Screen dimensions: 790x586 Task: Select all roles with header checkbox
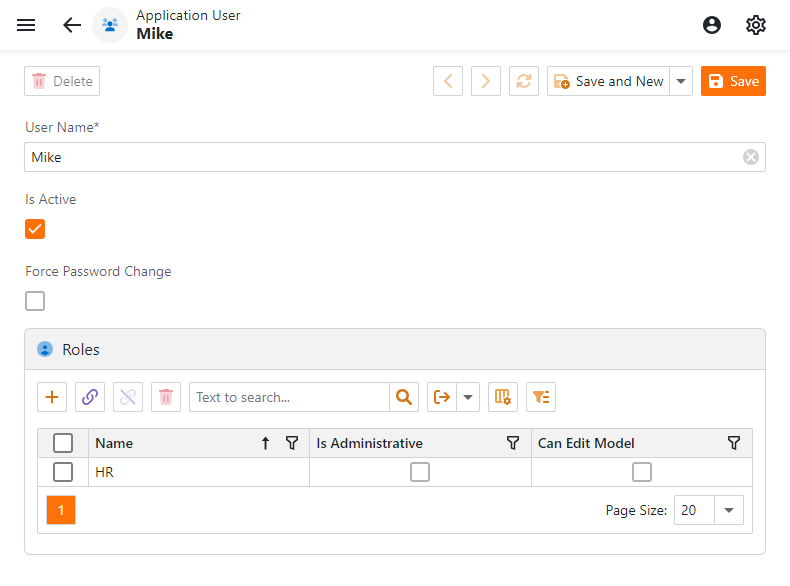[63, 443]
